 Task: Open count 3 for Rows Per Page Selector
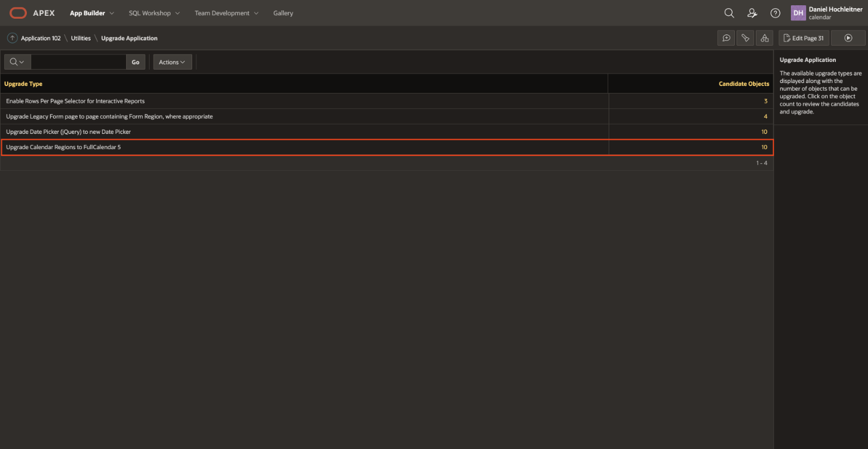766,101
